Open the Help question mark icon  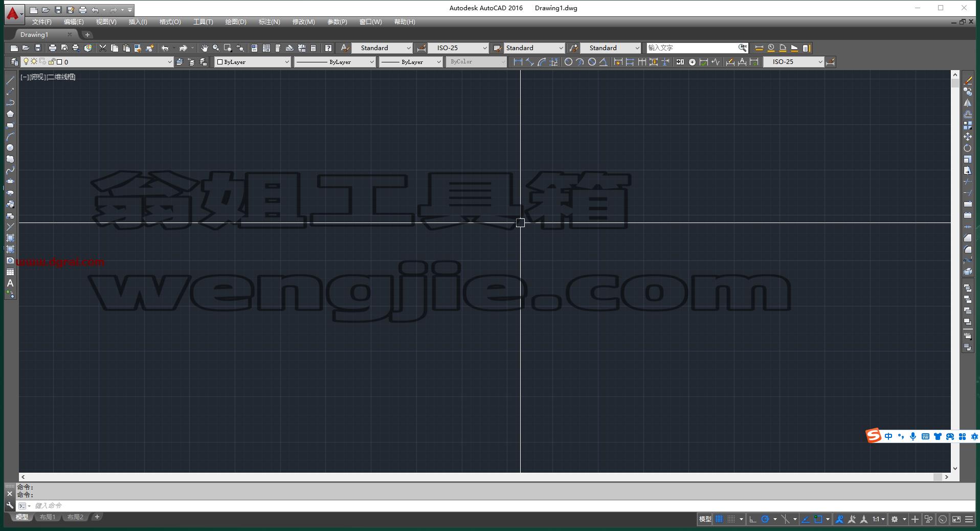coord(328,48)
